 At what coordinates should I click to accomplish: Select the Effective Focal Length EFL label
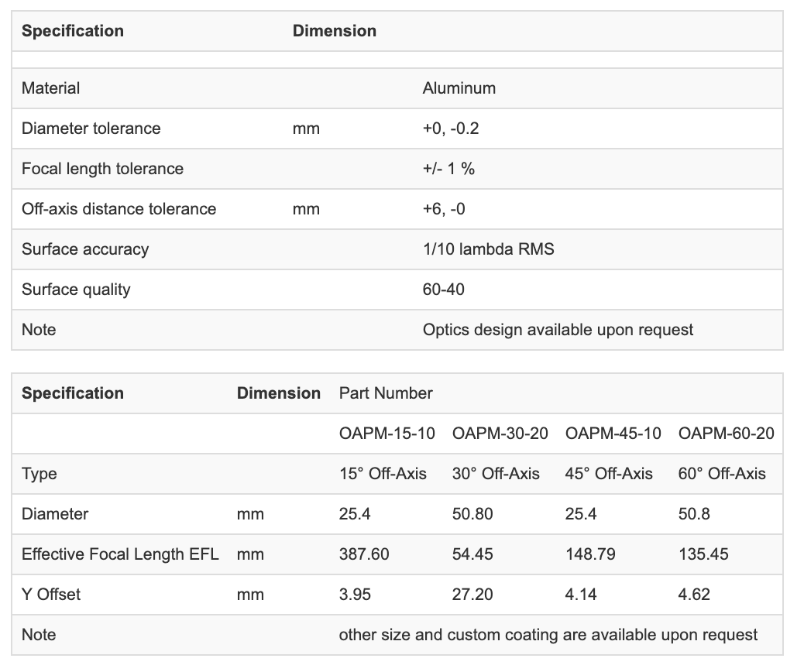(120, 554)
